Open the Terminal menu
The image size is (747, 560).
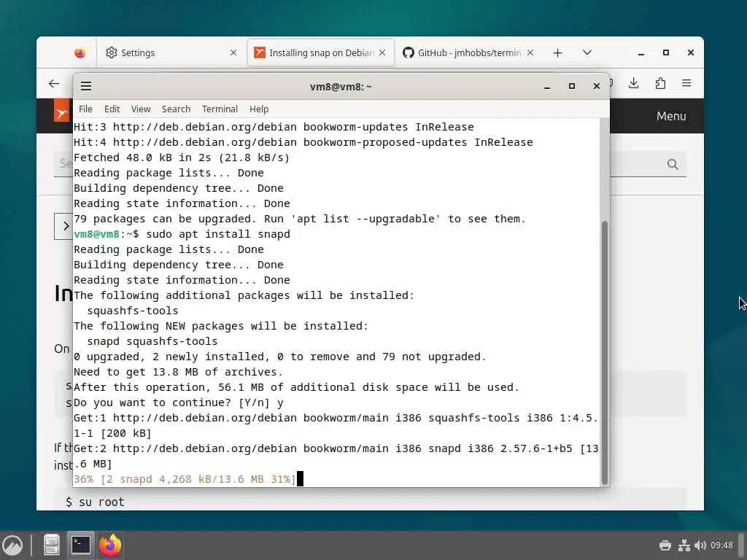click(x=220, y=109)
